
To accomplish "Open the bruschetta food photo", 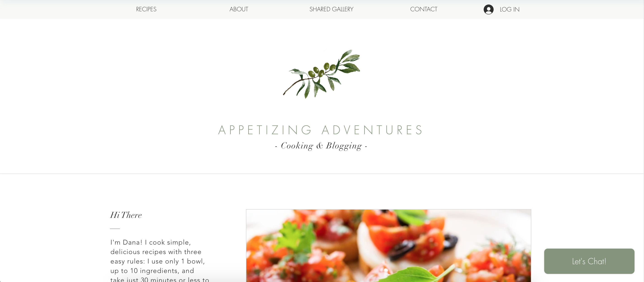I will tap(388, 246).
